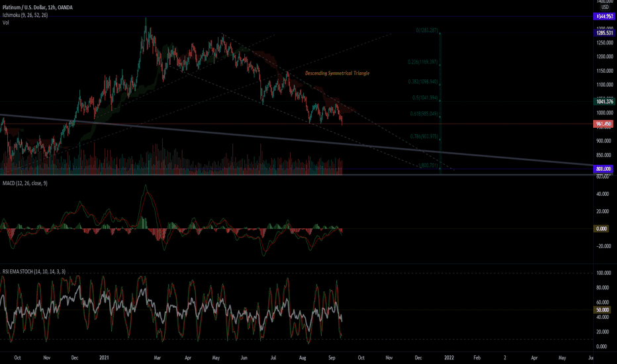Click the 2021 label on the time axis
617x364 pixels.
click(104, 357)
